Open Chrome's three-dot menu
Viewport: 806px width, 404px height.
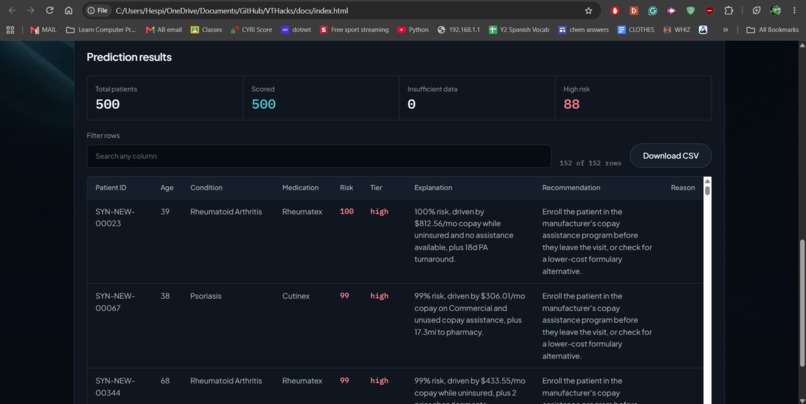click(x=794, y=10)
